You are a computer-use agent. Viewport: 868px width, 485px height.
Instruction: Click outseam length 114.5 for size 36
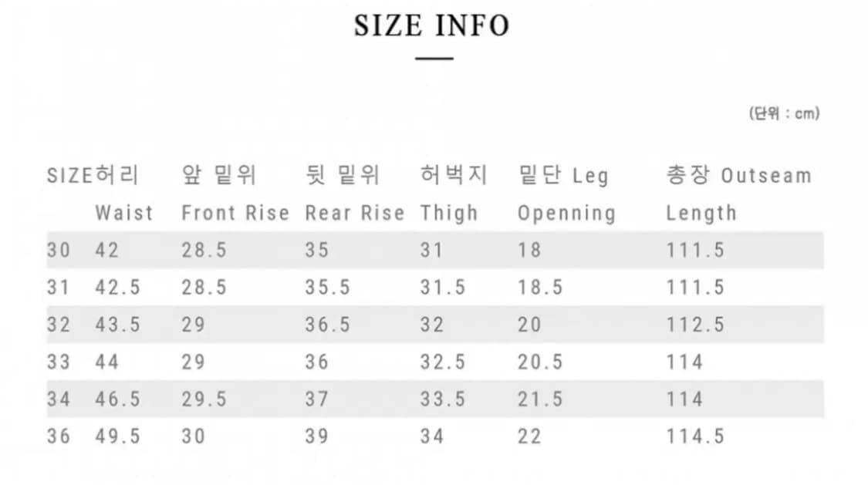coord(695,436)
